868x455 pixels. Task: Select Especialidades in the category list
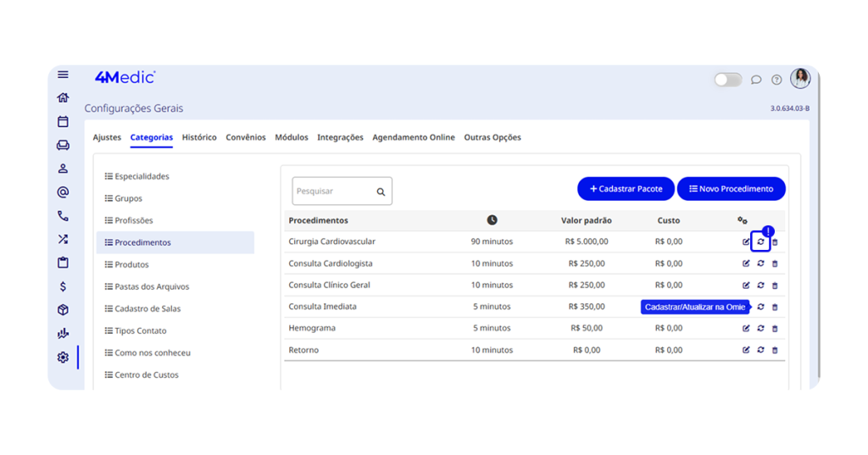[x=142, y=176]
